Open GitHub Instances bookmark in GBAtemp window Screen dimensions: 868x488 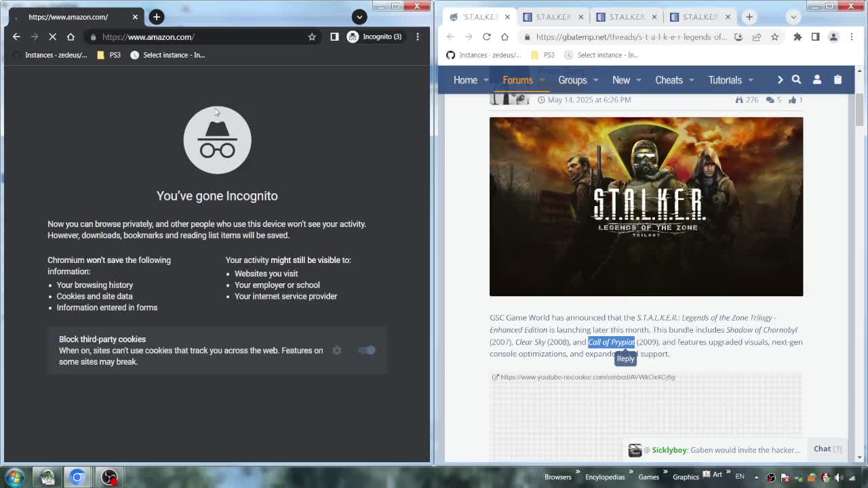(x=484, y=55)
